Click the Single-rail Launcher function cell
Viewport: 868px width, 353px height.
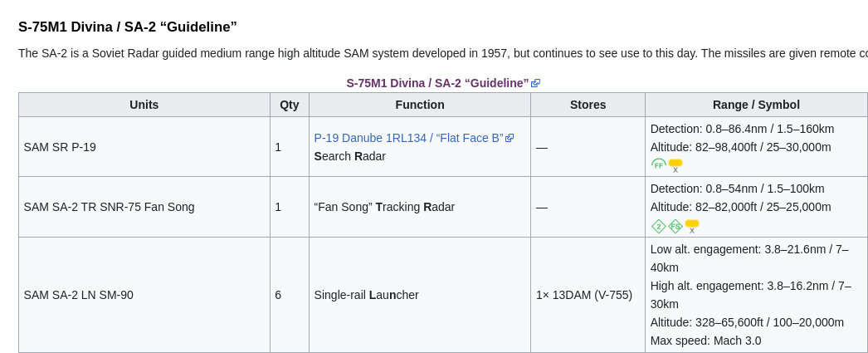[x=420, y=295]
